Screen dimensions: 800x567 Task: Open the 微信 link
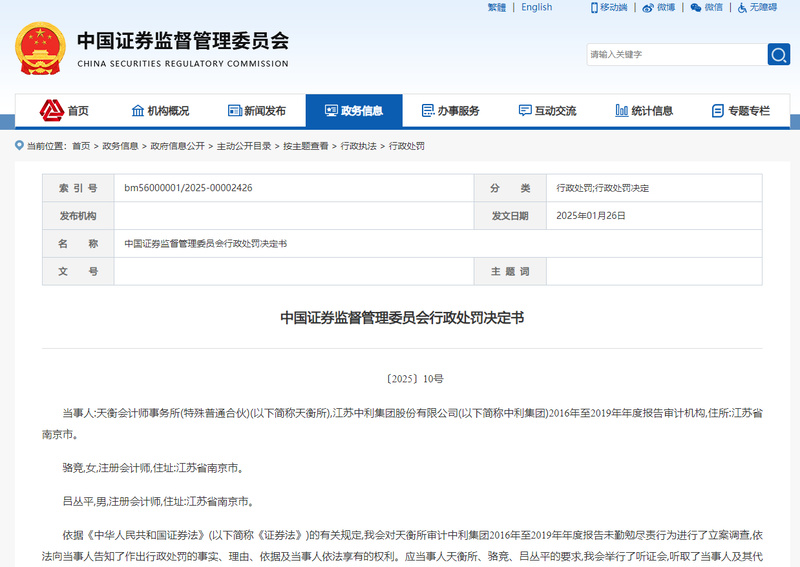(714, 7)
